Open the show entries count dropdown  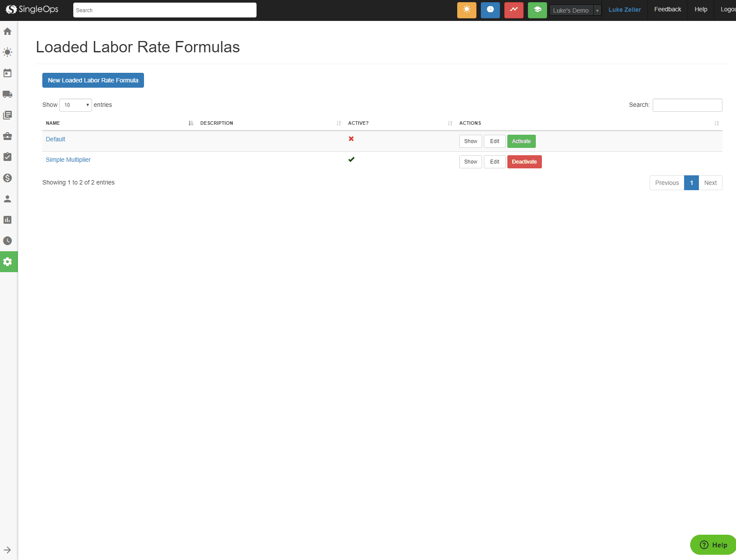tap(75, 105)
